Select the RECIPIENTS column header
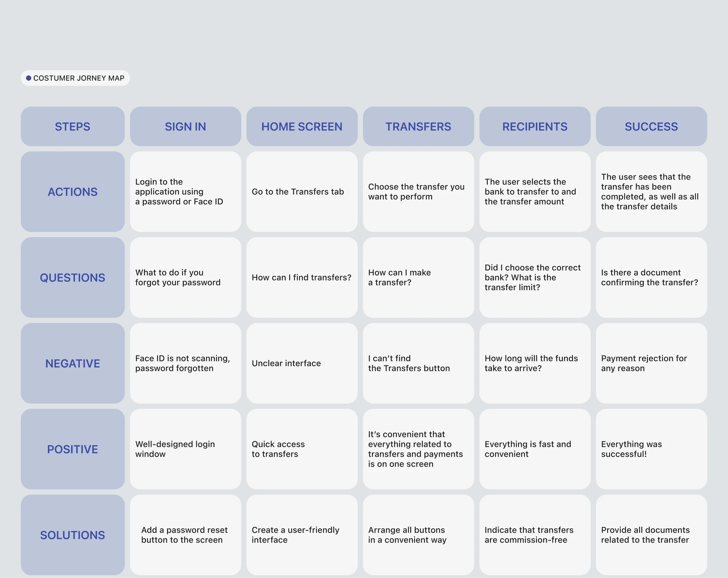728x578 pixels. [535, 127]
